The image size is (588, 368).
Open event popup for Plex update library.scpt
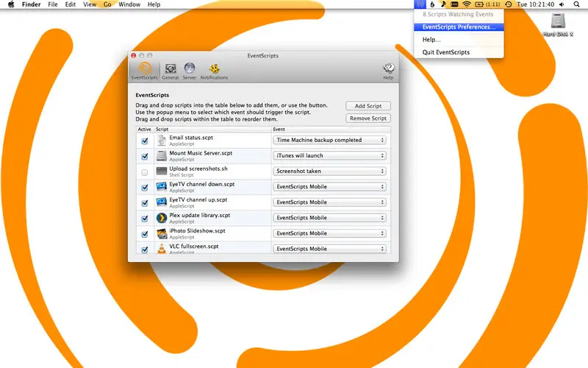pos(329,218)
